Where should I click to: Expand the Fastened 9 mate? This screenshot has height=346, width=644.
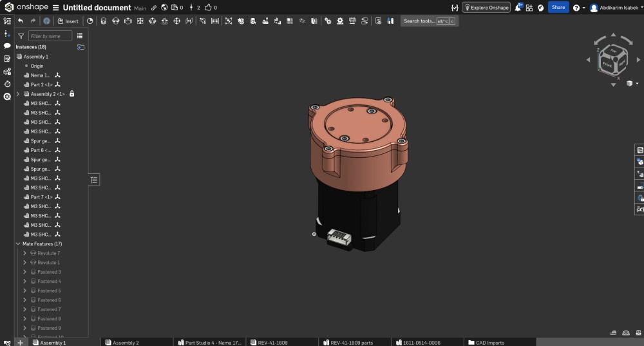[24, 328]
